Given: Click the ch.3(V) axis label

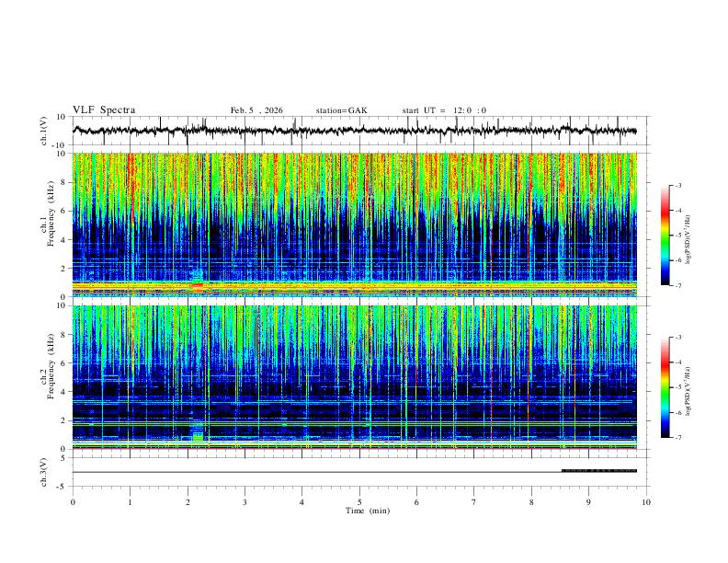Looking at the screenshot, I should tap(44, 473).
